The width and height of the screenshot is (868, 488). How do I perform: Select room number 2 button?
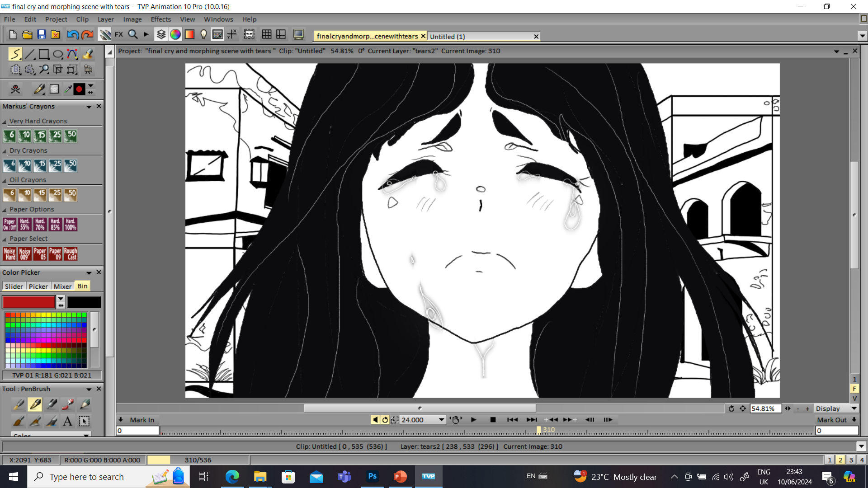point(840,460)
